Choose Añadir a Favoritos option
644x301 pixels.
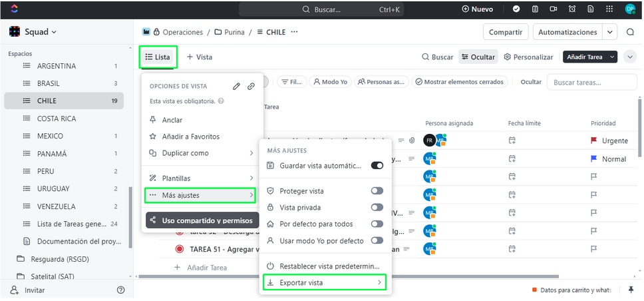coord(190,137)
